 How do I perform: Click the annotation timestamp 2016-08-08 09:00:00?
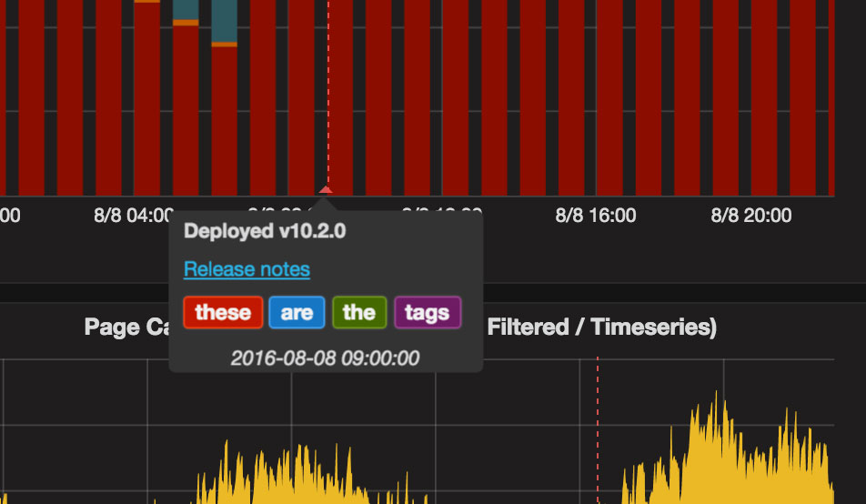click(x=325, y=358)
